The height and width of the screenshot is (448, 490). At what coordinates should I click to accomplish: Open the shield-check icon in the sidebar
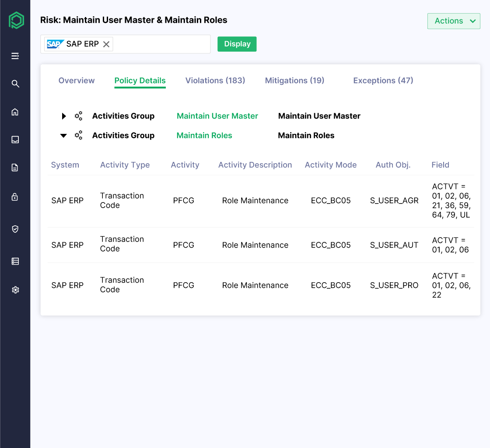[15, 229]
